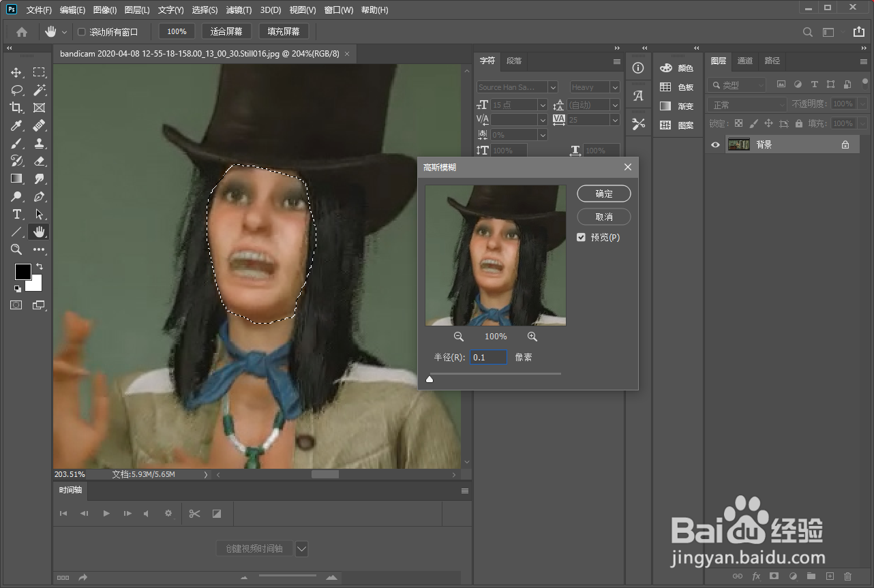This screenshot has width=874, height=588.
Task: Zoom in on Gaussian Blur preview
Action: pyautogui.click(x=532, y=337)
